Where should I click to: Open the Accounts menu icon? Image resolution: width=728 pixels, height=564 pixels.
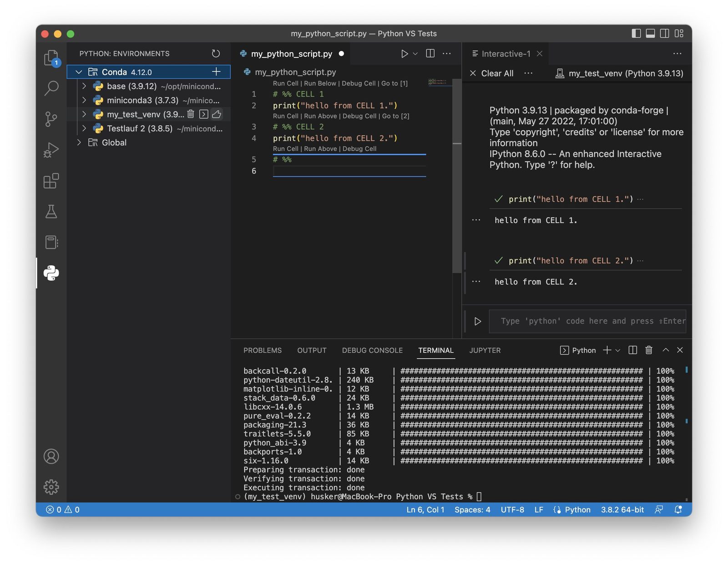click(51, 456)
